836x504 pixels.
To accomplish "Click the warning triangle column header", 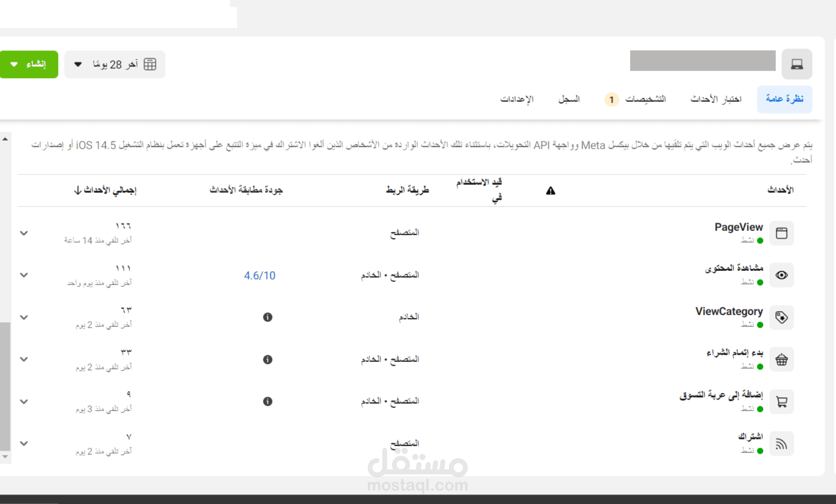I will pos(550,191).
